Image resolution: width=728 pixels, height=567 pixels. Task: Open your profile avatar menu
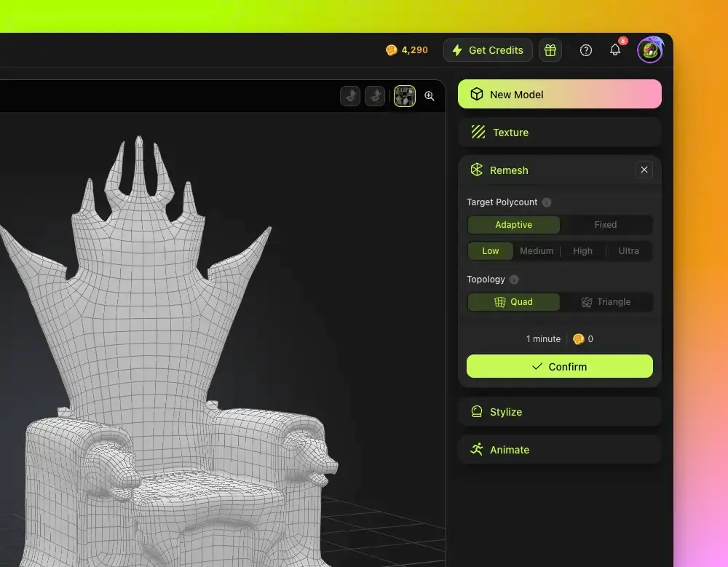pyautogui.click(x=649, y=49)
